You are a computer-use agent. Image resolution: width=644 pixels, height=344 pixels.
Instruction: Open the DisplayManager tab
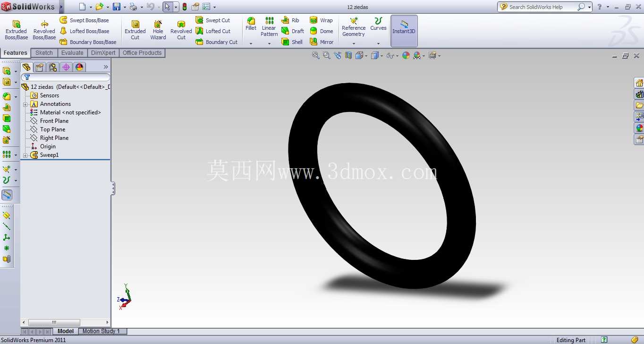79,67
